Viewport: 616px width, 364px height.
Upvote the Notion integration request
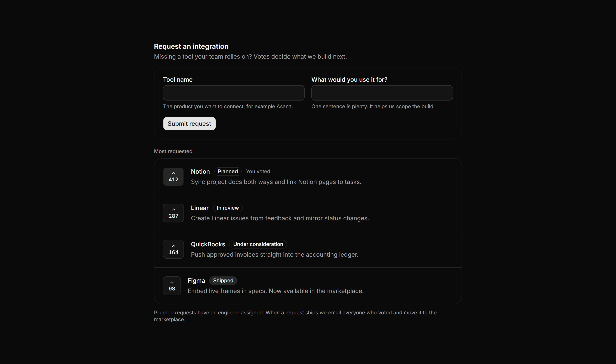tap(173, 177)
